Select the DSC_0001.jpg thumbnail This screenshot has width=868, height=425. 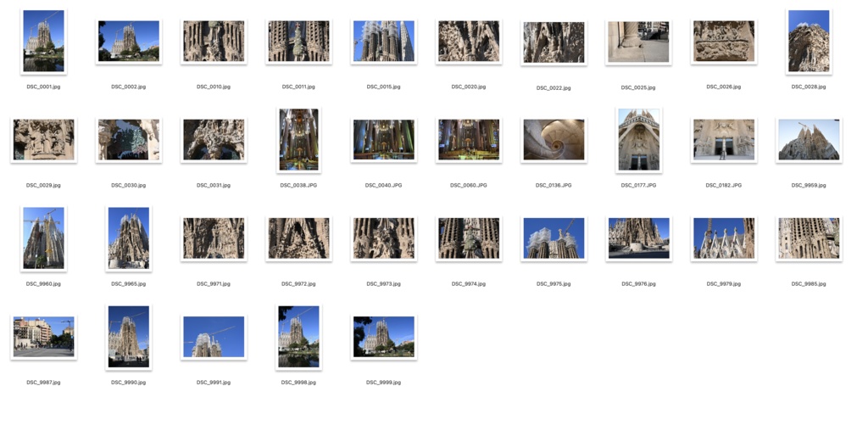coord(44,42)
